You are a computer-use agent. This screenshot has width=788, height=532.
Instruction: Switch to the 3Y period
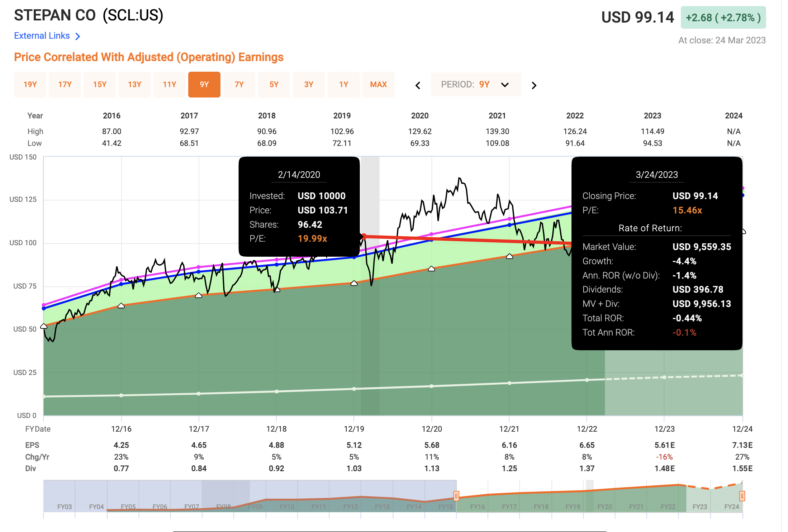click(309, 85)
